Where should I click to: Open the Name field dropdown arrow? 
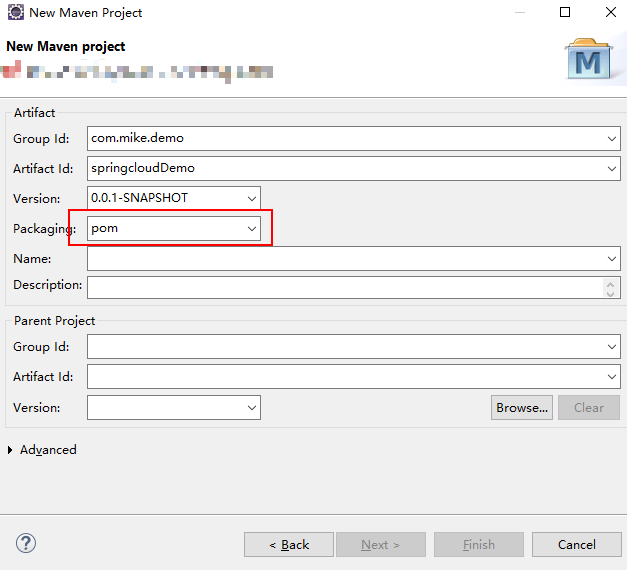pos(611,258)
